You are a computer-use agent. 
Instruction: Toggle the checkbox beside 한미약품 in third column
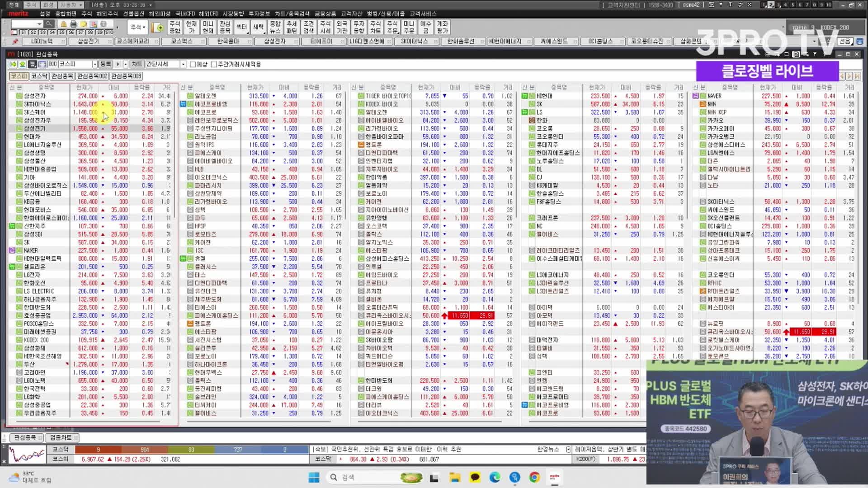pos(361,177)
